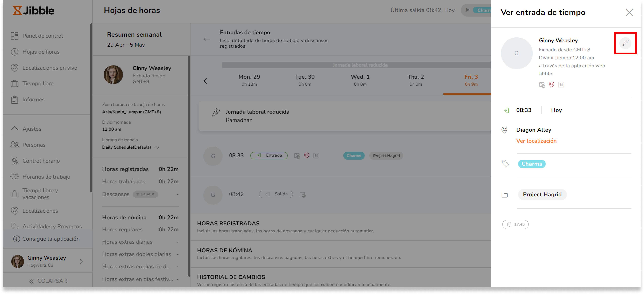Screen dimensions: 644x294
Task: Click the 17:45 history chip
Action: point(515,225)
